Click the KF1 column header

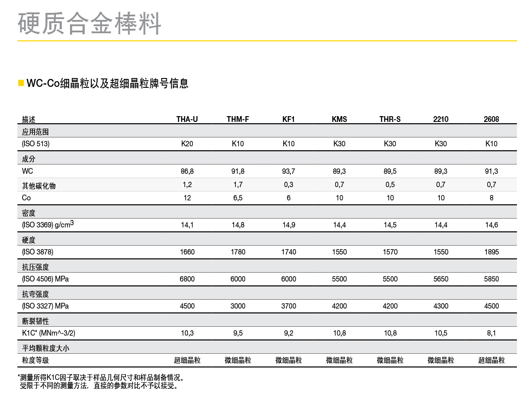click(289, 119)
